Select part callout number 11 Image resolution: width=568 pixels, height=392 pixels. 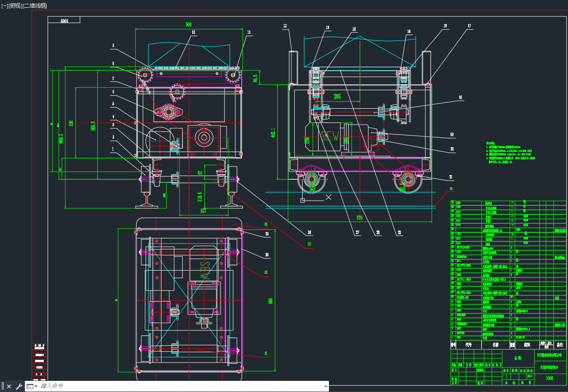point(249,33)
